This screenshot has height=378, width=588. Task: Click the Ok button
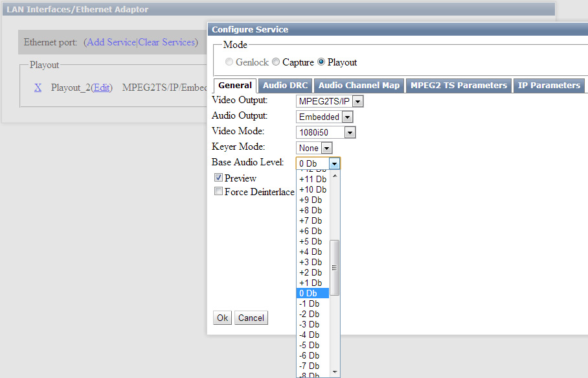pyautogui.click(x=222, y=318)
